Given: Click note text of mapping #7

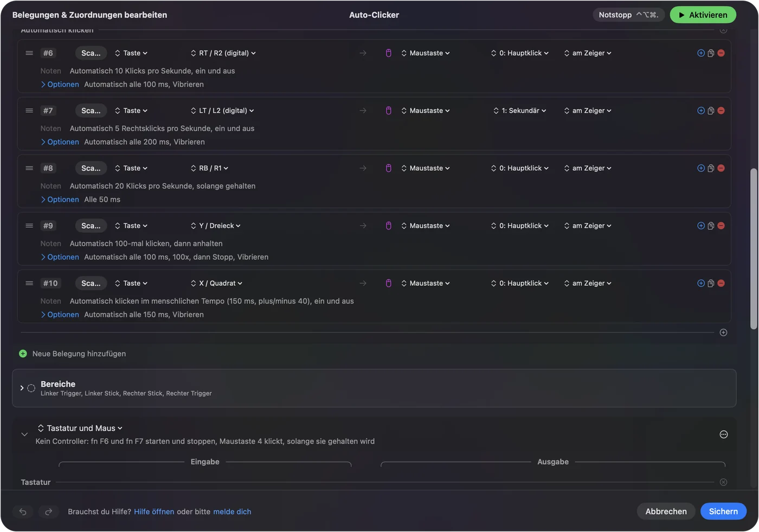Looking at the screenshot, I should (162, 129).
